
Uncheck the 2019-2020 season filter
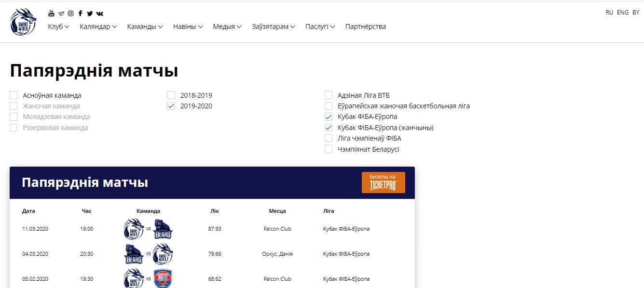(171, 106)
